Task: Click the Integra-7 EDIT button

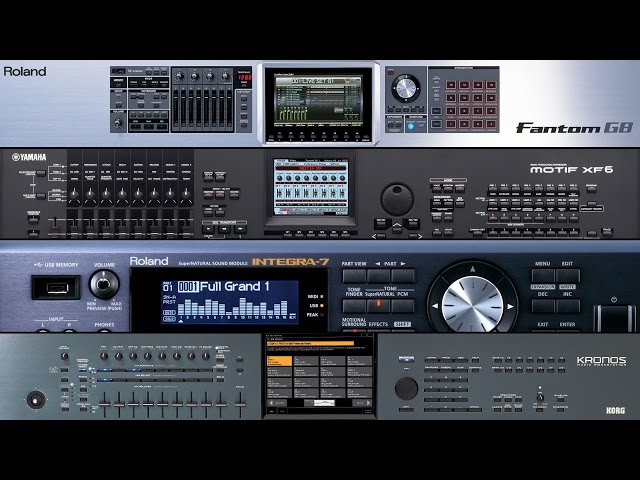Action: 568,276
